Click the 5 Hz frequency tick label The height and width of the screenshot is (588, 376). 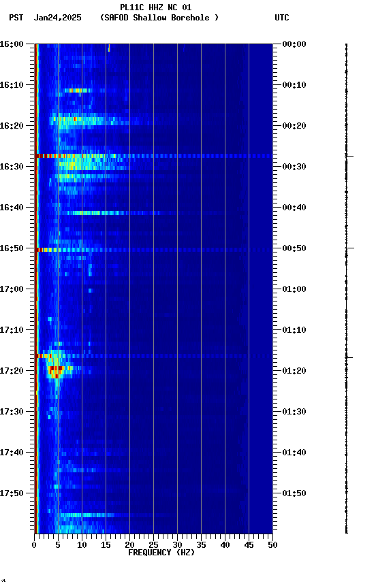click(58, 545)
